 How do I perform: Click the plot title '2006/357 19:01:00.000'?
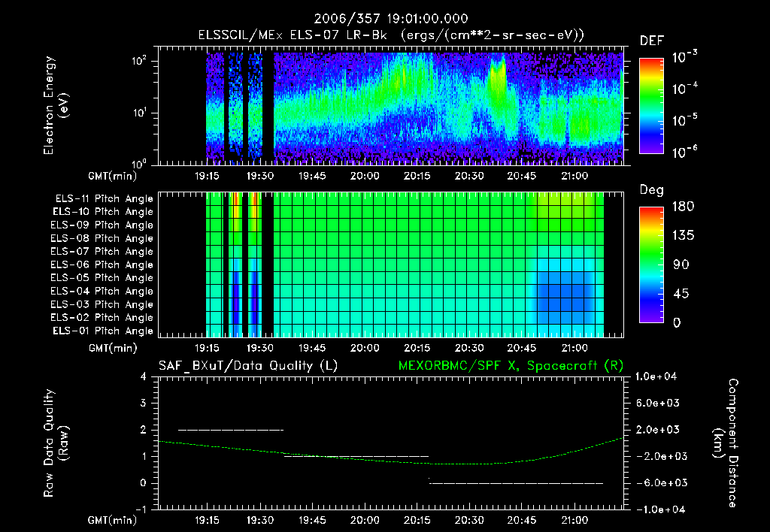(391, 19)
